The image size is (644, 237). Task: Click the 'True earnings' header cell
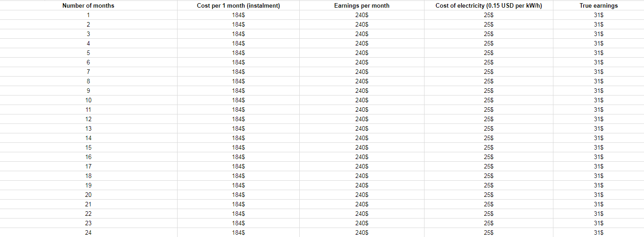coord(598,5)
